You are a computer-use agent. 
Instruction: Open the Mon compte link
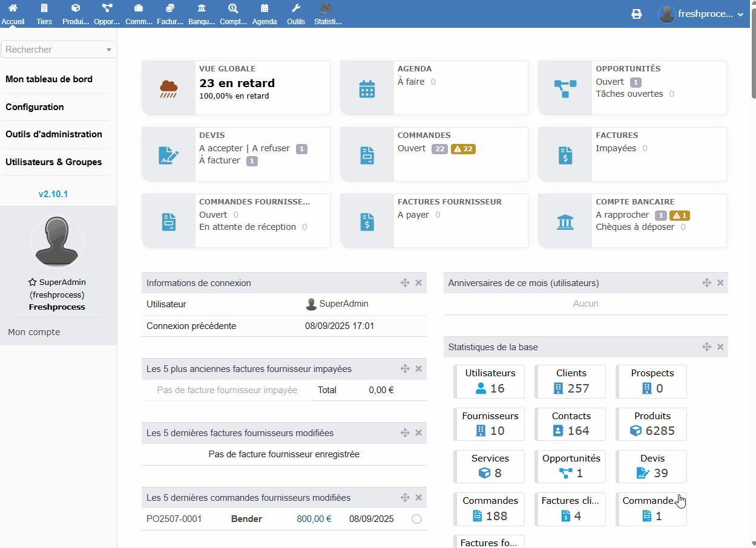point(34,332)
